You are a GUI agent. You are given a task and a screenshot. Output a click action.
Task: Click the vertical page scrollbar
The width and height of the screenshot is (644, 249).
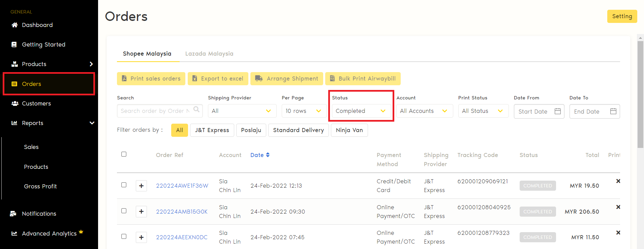coord(640,94)
